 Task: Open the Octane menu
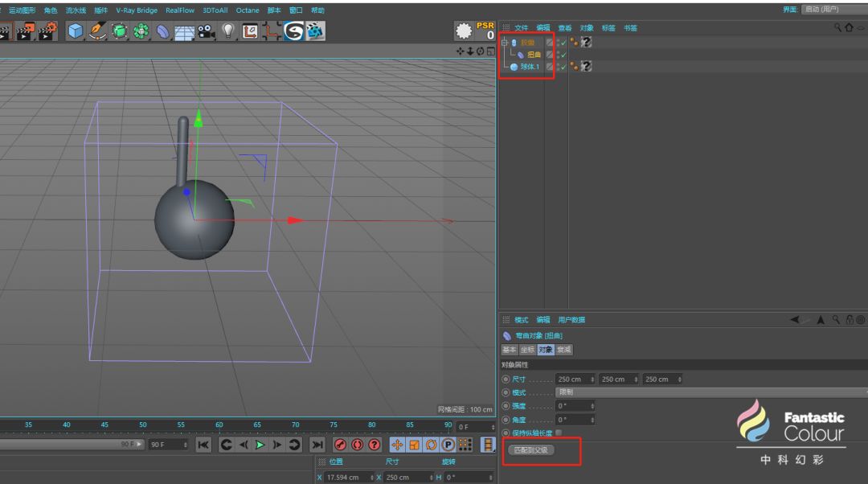click(247, 10)
